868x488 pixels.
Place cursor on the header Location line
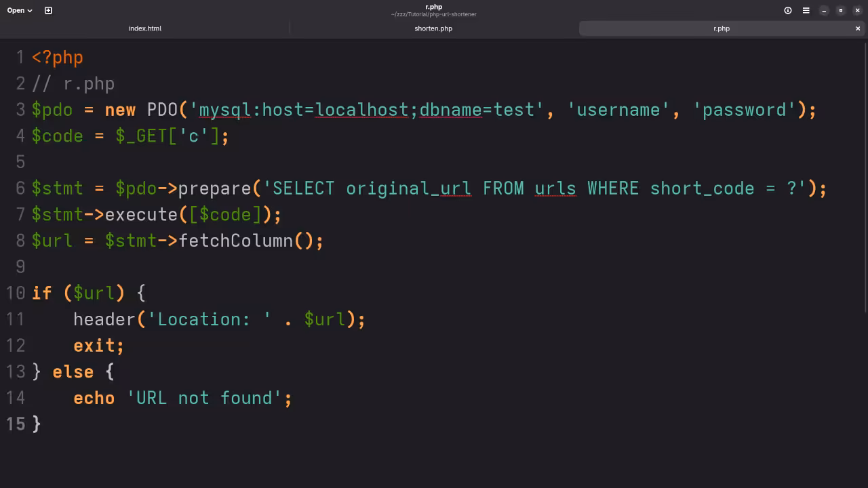203,319
